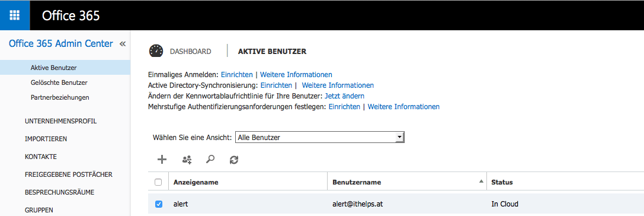Select the alert display name cell
This screenshot has width=644, height=216.
coord(180,204)
